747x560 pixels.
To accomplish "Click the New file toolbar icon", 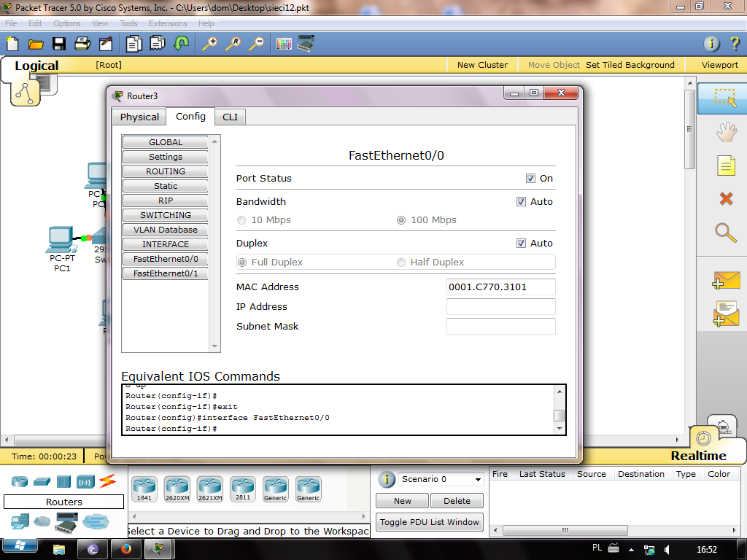I will pyautogui.click(x=12, y=44).
